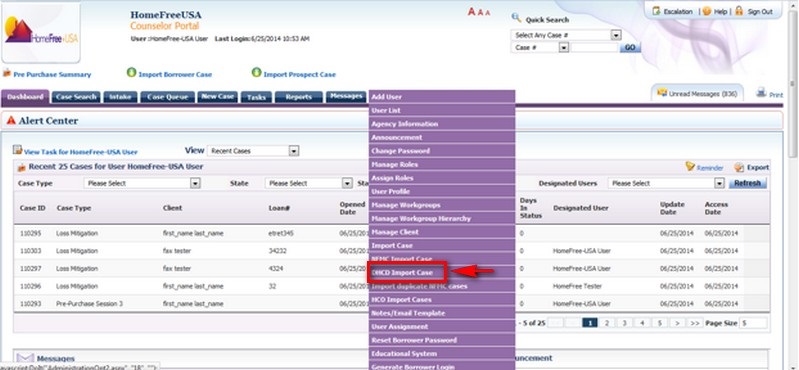Image resolution: width=799 pixels, height=370 pixels.
Task: Click the Alert Center warning triangle icon
Action: (x=11, y=120)
